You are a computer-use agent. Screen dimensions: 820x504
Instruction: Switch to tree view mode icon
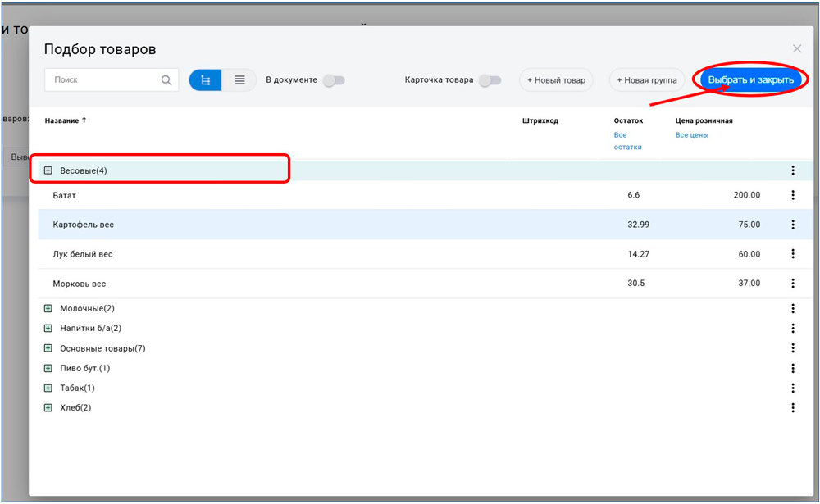206,80
